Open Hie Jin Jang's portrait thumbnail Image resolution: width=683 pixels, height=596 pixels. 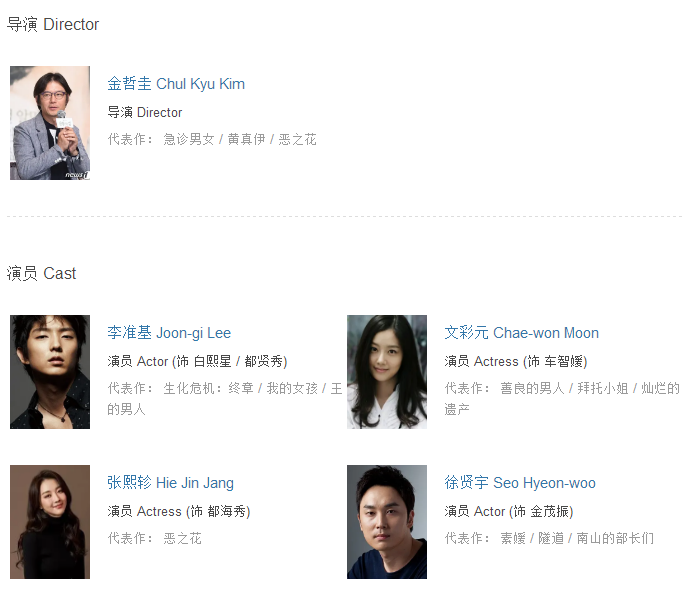pos(50,522)
